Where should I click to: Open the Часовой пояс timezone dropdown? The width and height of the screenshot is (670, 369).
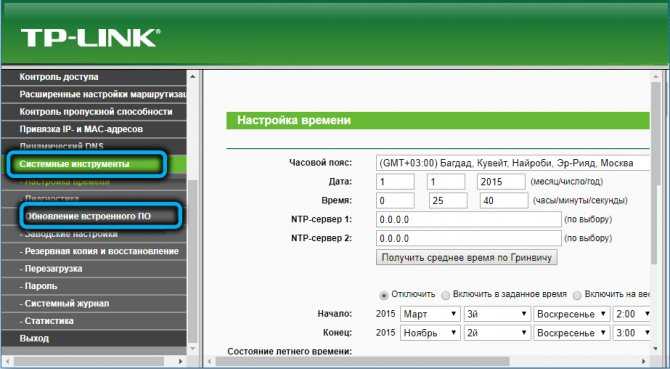513,163
